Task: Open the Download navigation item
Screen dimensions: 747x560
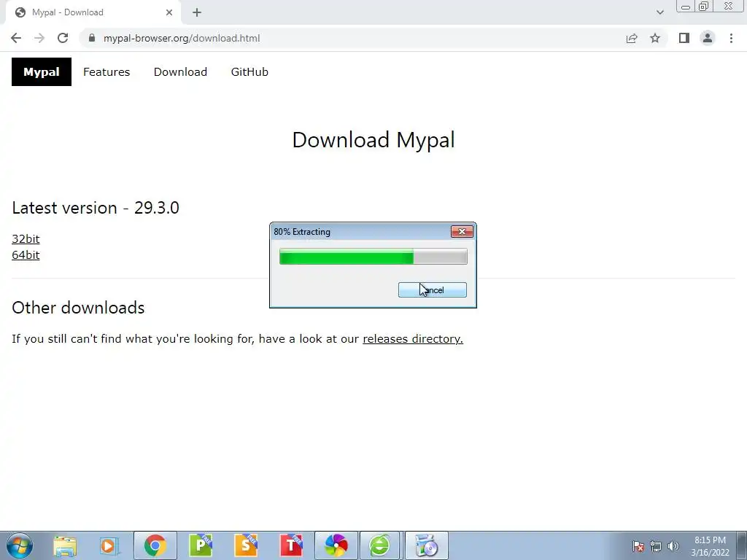Action: (x=181, y=72)
